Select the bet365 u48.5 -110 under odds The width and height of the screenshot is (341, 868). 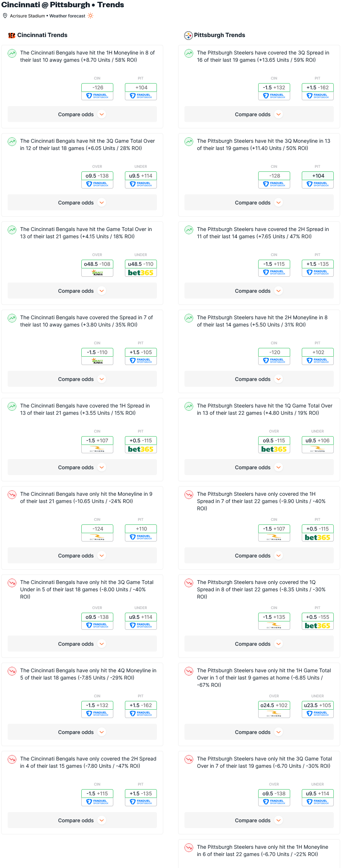tap(141, 268)
